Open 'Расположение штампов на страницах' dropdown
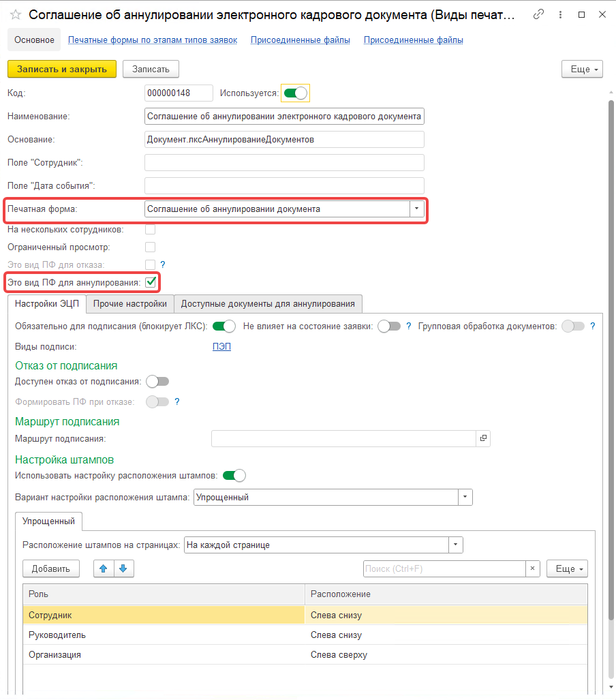 click(456, 545)
